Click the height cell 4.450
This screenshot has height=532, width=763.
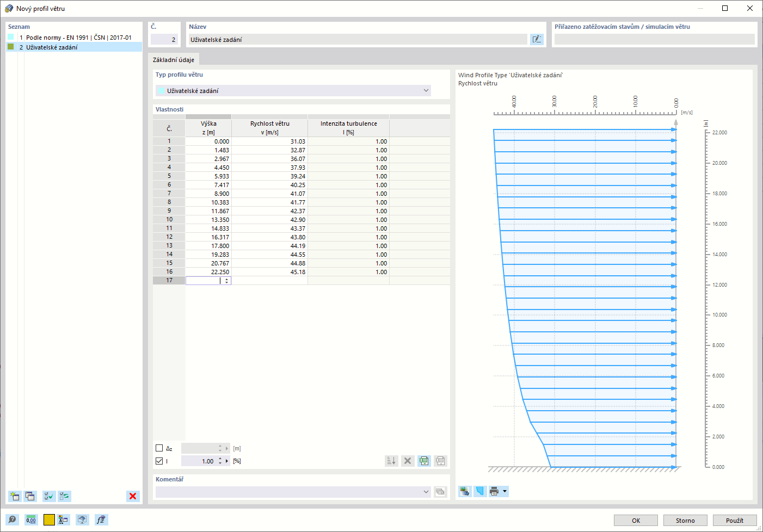click(208, 168)
